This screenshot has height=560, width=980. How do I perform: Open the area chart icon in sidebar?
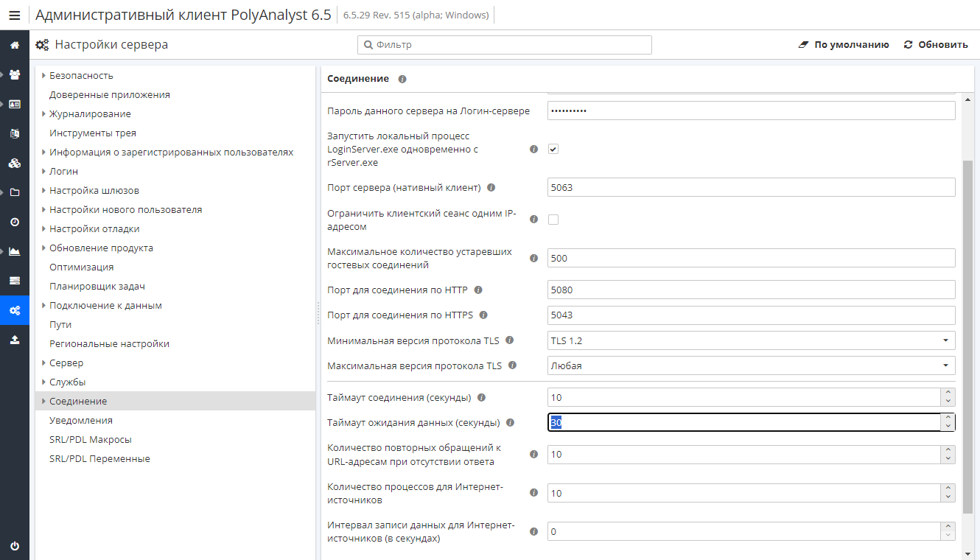coord(15,251)
